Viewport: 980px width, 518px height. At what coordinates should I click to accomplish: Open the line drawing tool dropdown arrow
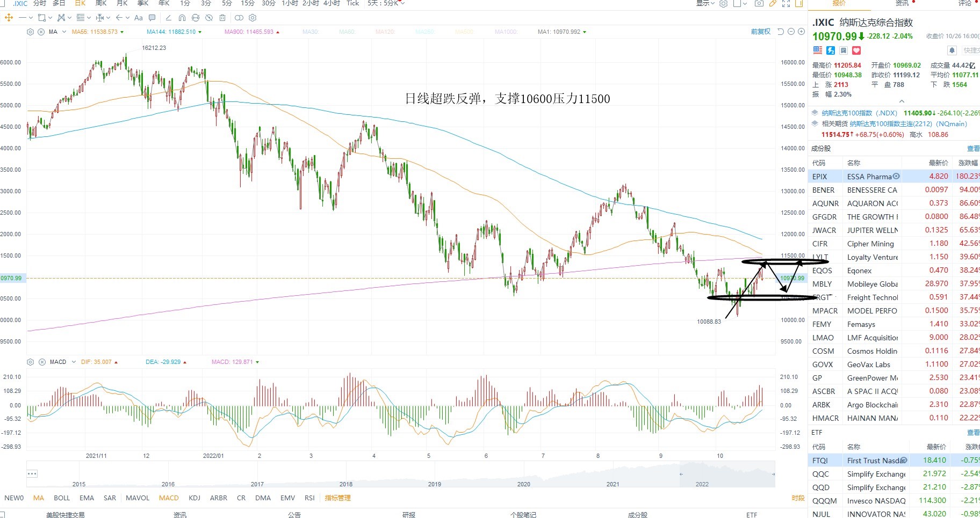[x=31, y=18]
